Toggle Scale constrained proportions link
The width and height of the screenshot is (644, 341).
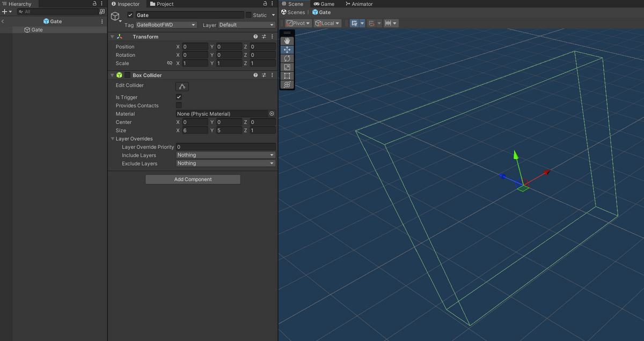pos(170,63)
